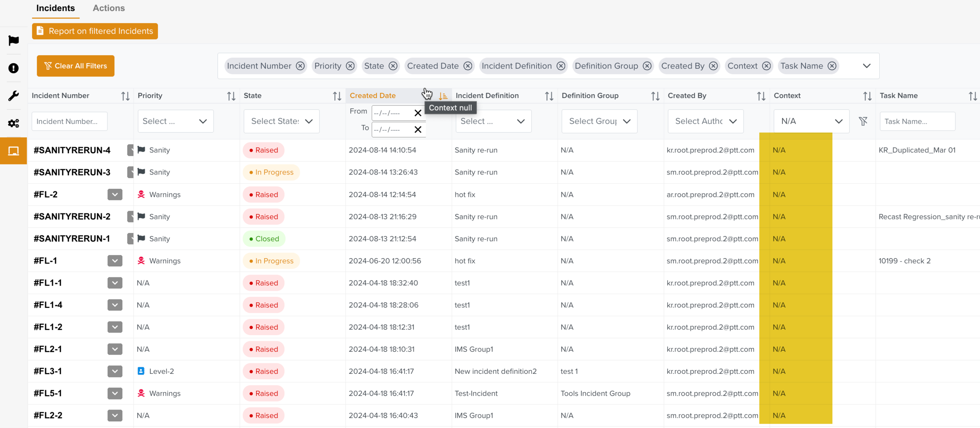Click the Clear All Filters button
Image resolution: width=980 pixels, height=428 pixels.
76,66
